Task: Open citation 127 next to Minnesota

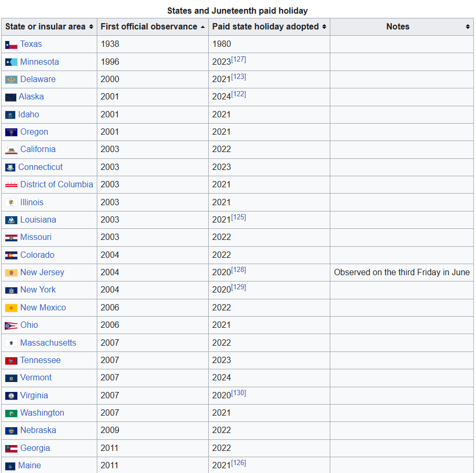Action: pyautogui.click(x=238, y=59)
